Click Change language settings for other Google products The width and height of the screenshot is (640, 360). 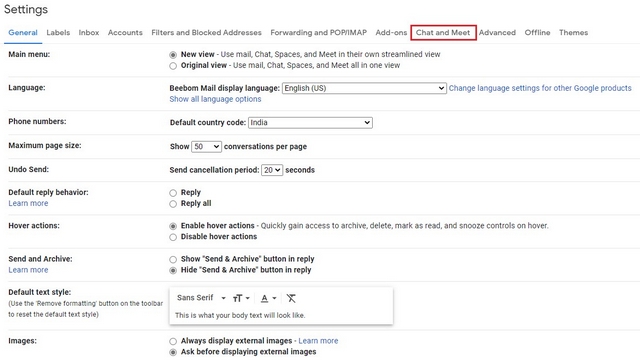540,88
